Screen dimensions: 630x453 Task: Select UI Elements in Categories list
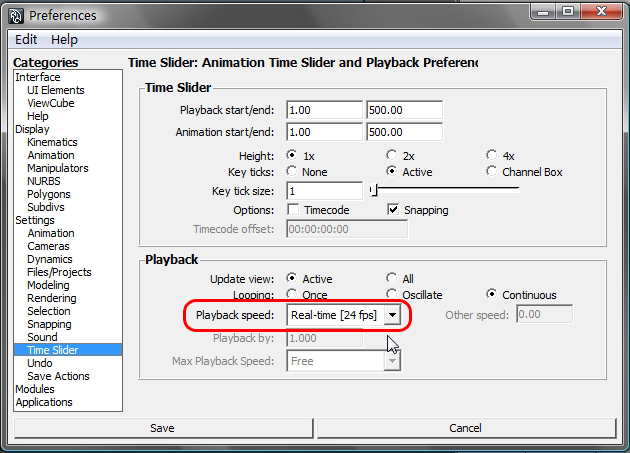click(x=56, y=90)
